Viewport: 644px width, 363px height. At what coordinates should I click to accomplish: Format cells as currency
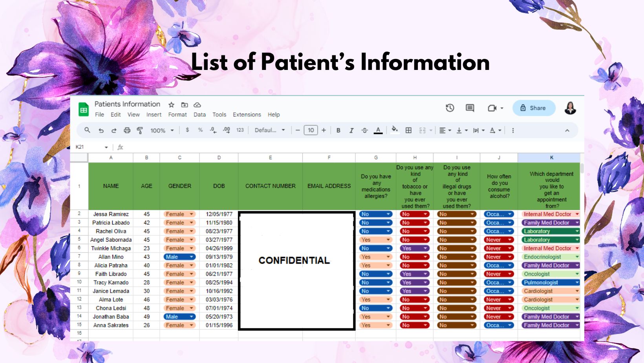tap(187, 130)
